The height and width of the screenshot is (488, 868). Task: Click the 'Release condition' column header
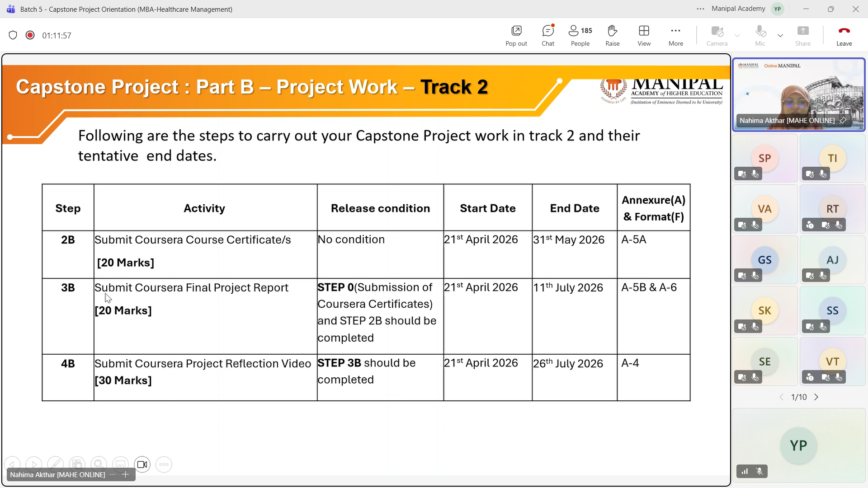click(380, 208)
